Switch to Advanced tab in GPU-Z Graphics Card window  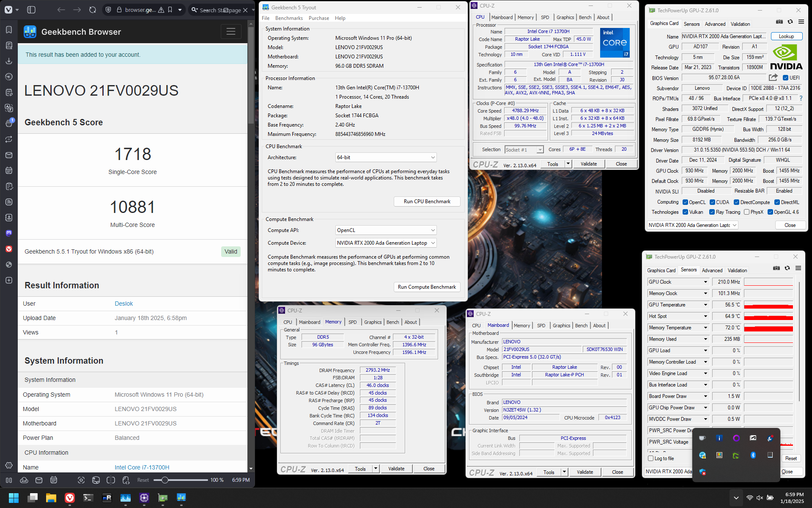(x=715, y=24)
